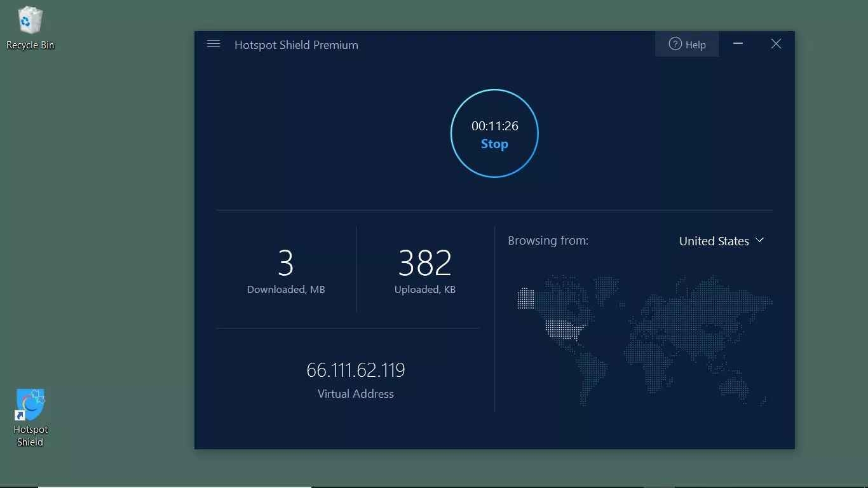Click the connection timer 00:11:26

494,126
